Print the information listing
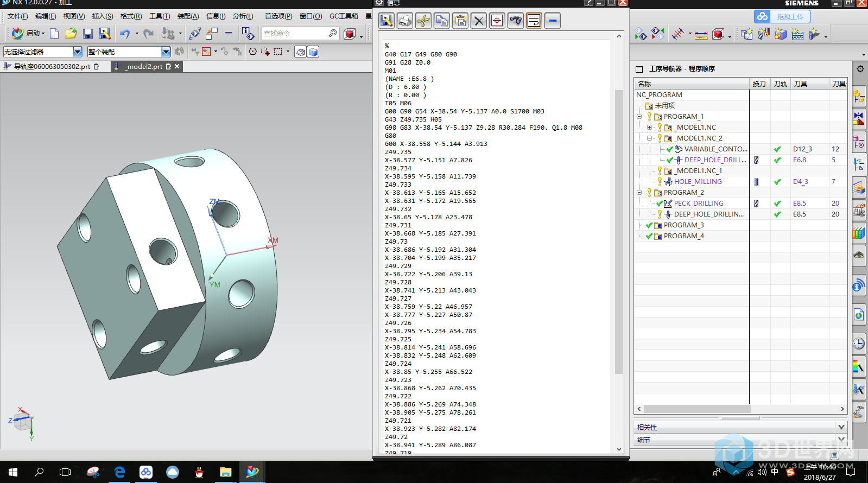Screen dimensions: 868x483 click(405, 21)
